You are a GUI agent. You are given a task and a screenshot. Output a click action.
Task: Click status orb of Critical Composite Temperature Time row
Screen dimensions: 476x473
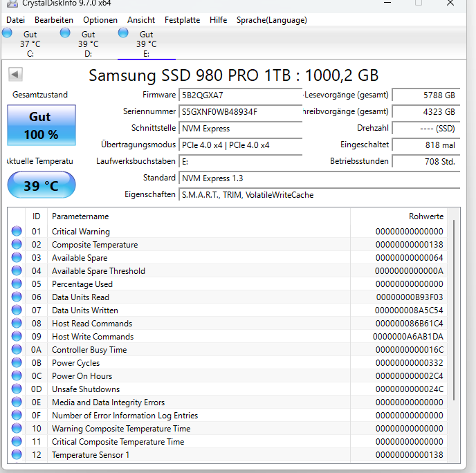coord(17,441)
